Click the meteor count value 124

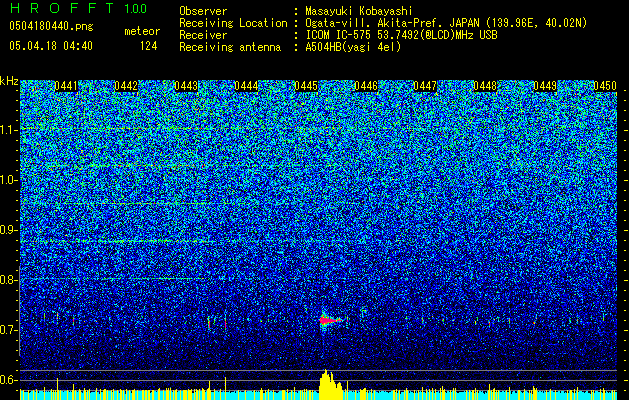(149, 46)
